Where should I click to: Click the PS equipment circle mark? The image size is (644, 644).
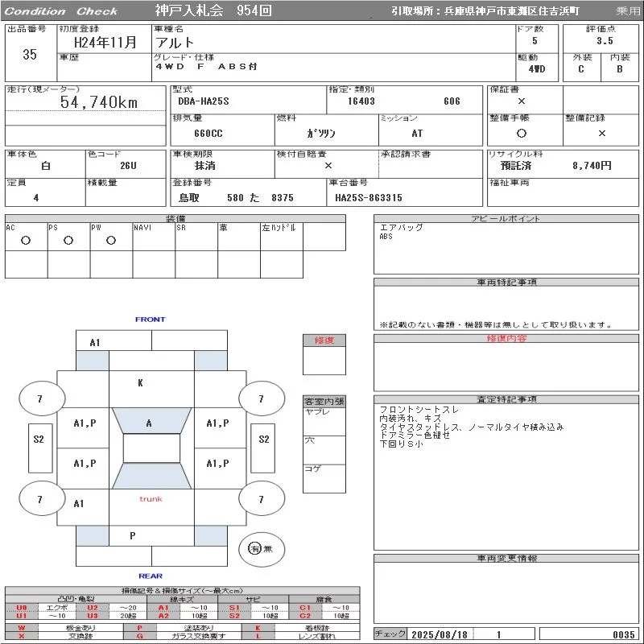[68, 240]
